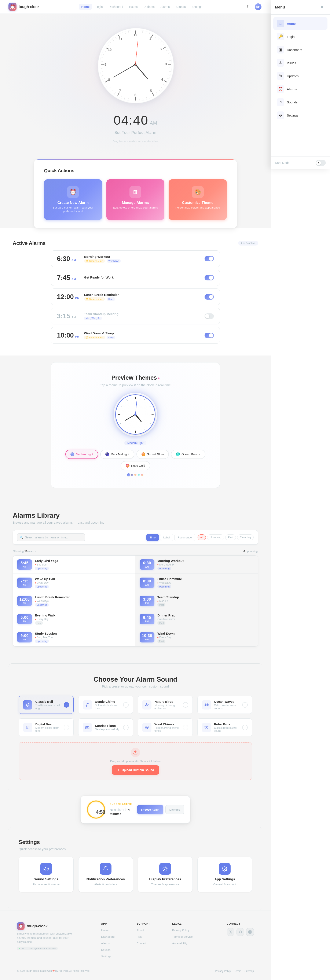Filter library to Past alarms
This screenshot has width=330, height=980.
(x=231, y=538)
